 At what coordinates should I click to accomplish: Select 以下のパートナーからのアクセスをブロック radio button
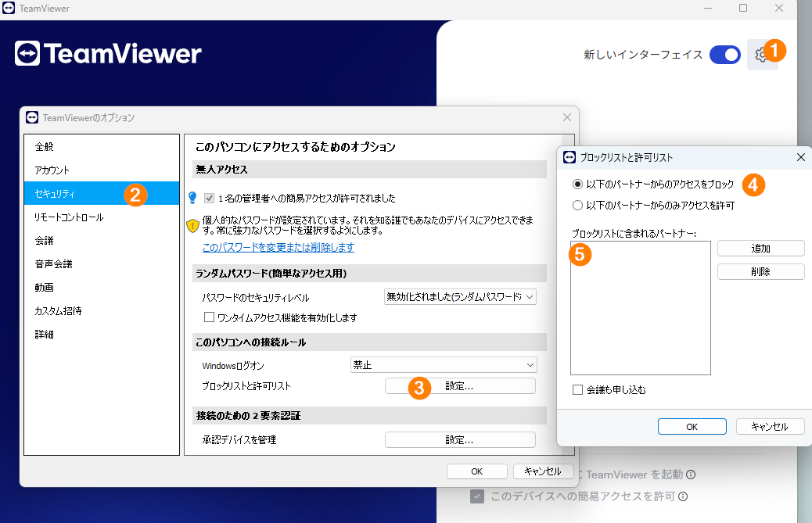(x=577, y=184)
